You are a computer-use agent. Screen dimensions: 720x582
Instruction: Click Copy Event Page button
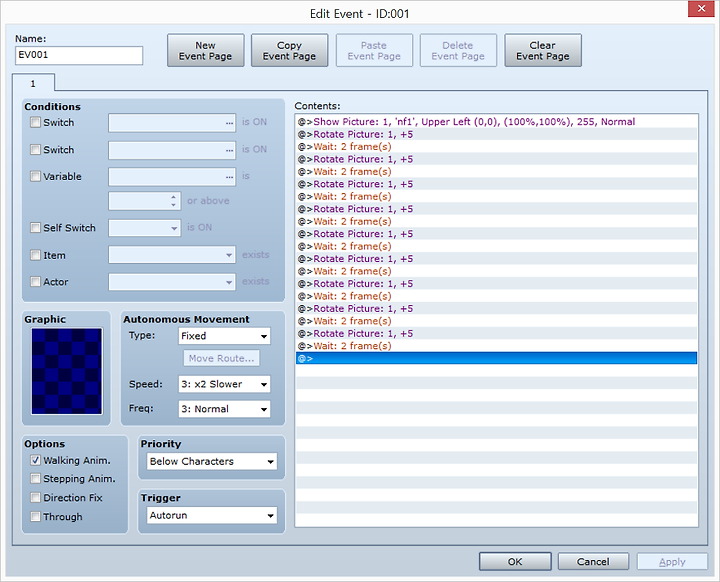click(289, 51)
